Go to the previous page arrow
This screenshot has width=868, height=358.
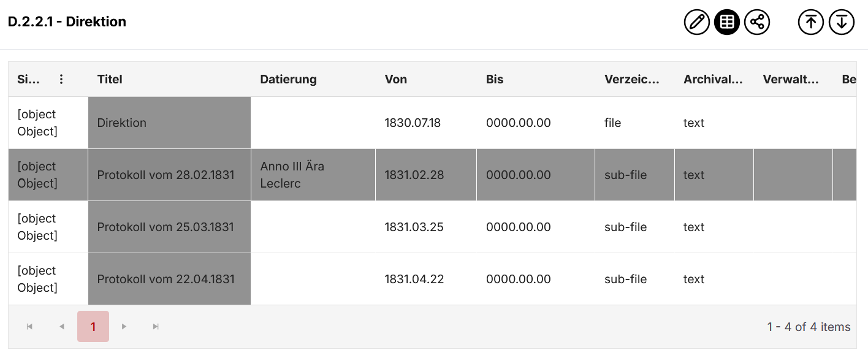pyautogui.click(x=61, y=327)
